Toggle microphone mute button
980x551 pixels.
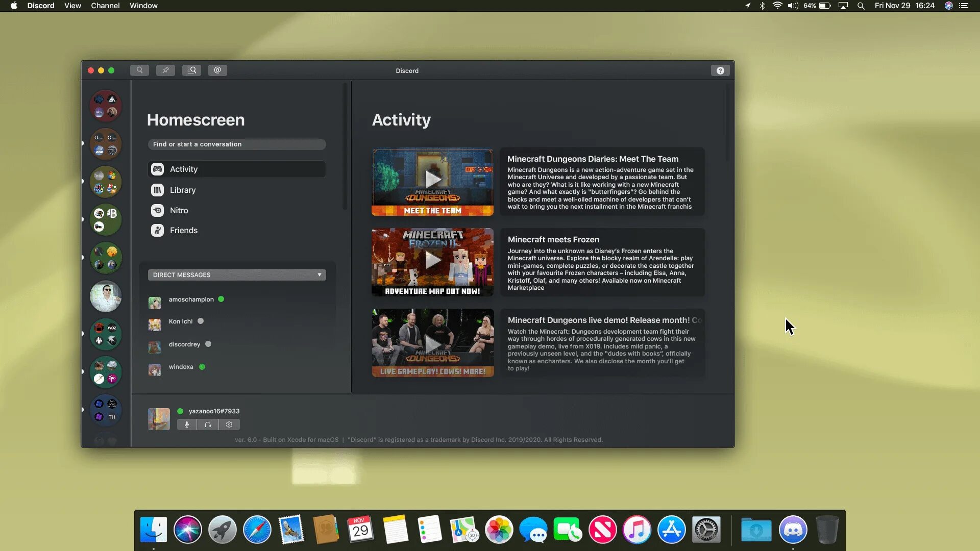pyautogui.click(x=187, y=424)
